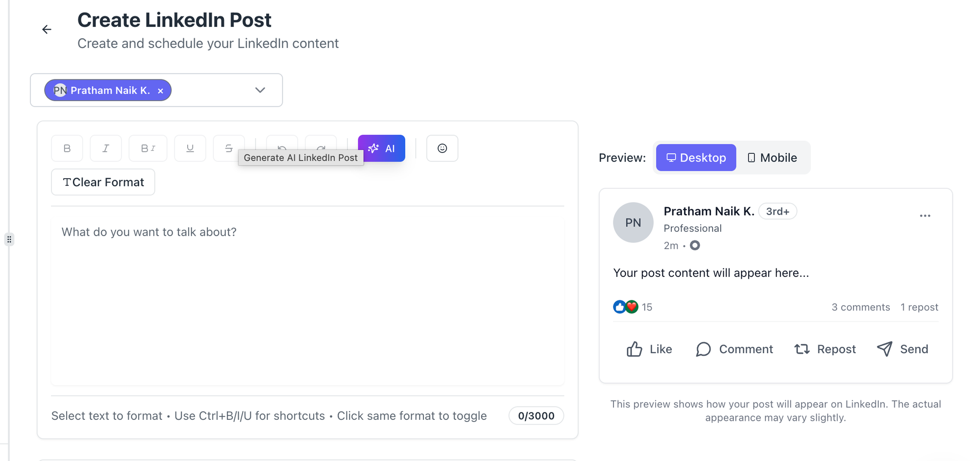Remove Pratham Naik K. account chip
The width and height of the screenshot is (980, 461).
[160, 91]
